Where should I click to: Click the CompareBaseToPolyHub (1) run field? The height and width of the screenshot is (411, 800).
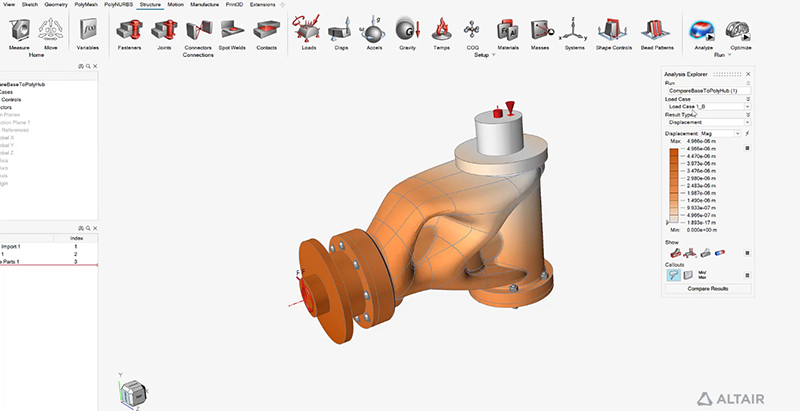(708, 91)
